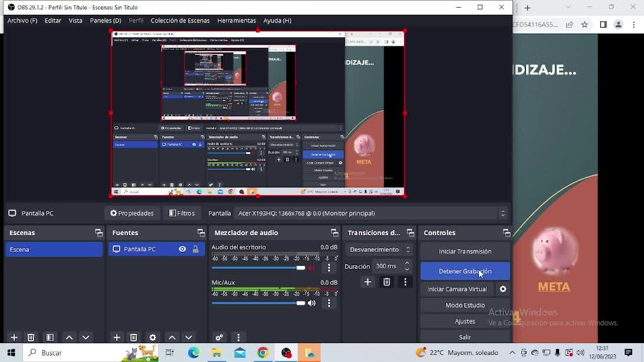Open advanced audio properties gears icon

point(219,337)
